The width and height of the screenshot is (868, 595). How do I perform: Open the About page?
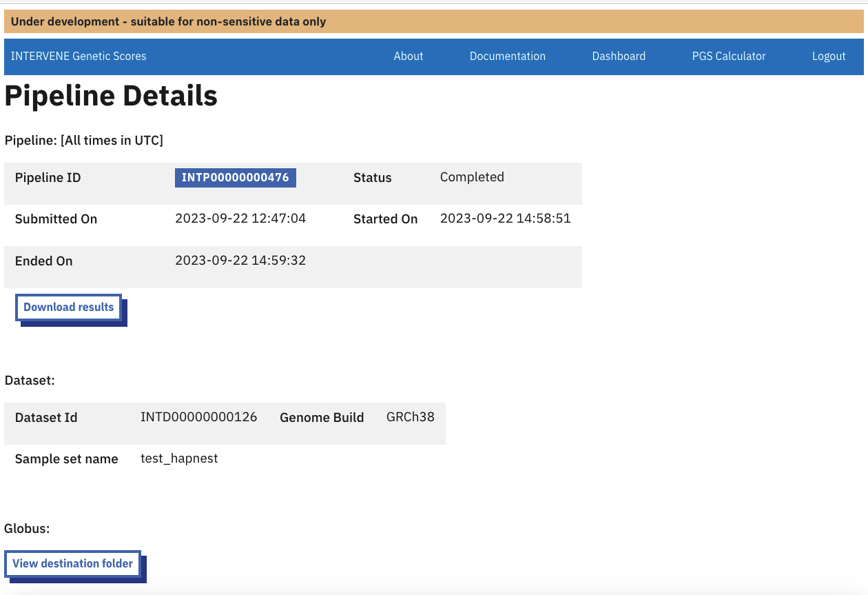point(409,57)
